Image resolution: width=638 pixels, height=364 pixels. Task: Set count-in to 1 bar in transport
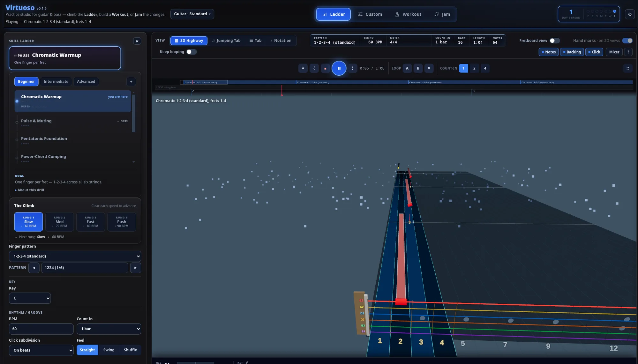(463, 68)
